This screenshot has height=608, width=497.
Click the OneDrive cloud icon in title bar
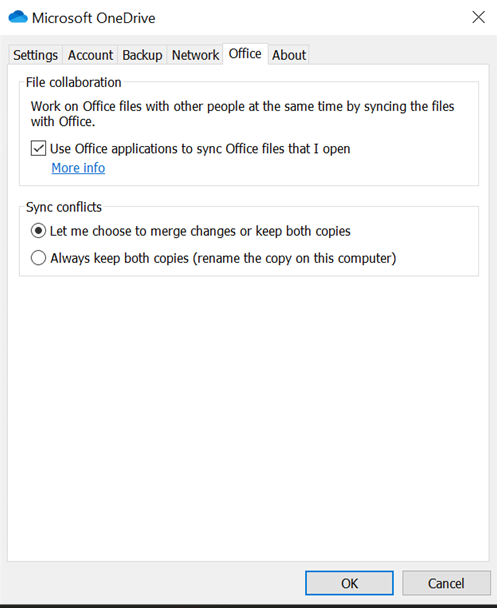click(x=18, y=17)
